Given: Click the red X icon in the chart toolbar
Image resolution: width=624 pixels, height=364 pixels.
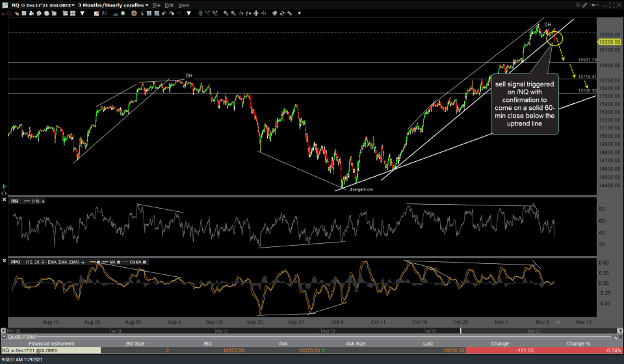Looking at the screenshot, I should (3, 14).
